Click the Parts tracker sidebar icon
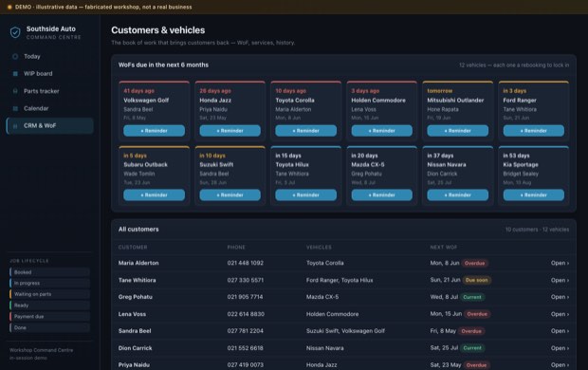This screenshot has height=370, width=588. pos(15,91)
